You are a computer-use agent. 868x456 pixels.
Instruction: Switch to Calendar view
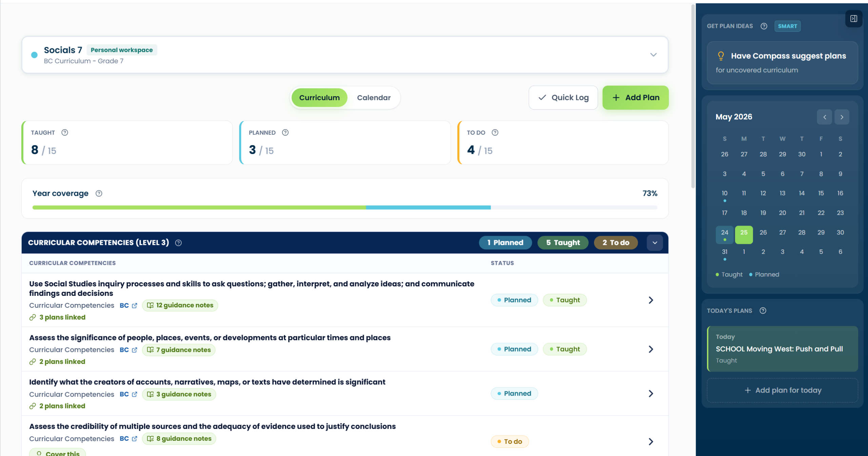pyautogui.click(x=374, y=98)
